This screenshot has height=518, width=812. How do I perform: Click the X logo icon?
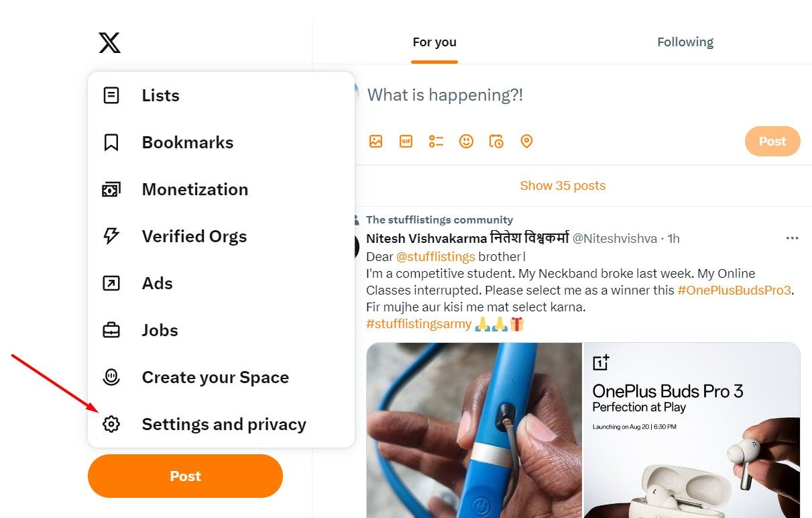click(x=110, y=43)
